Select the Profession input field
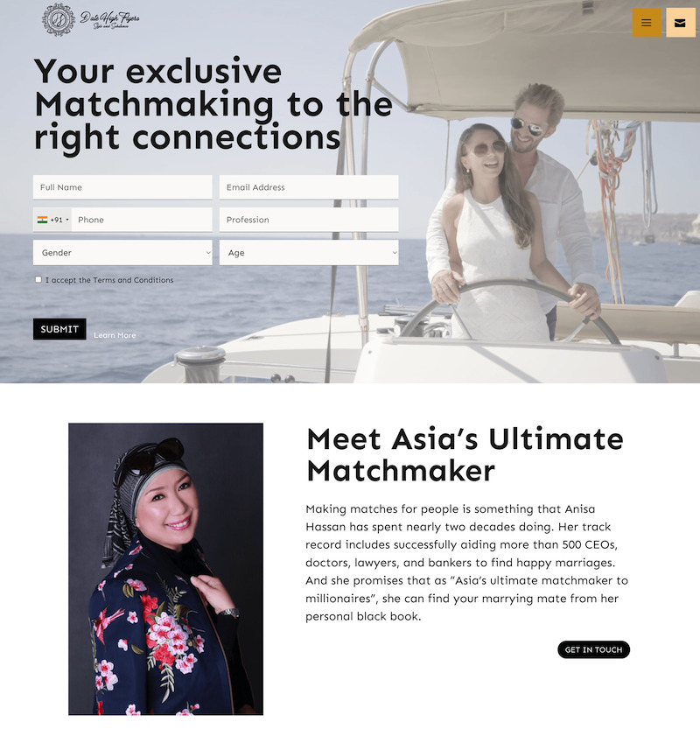700x736 pixels. point(309,220)
